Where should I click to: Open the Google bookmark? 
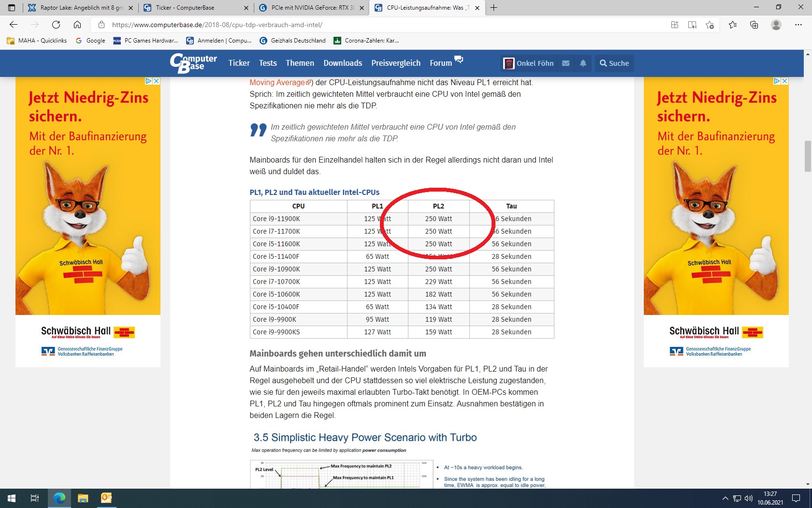click(x=90, y=41)
